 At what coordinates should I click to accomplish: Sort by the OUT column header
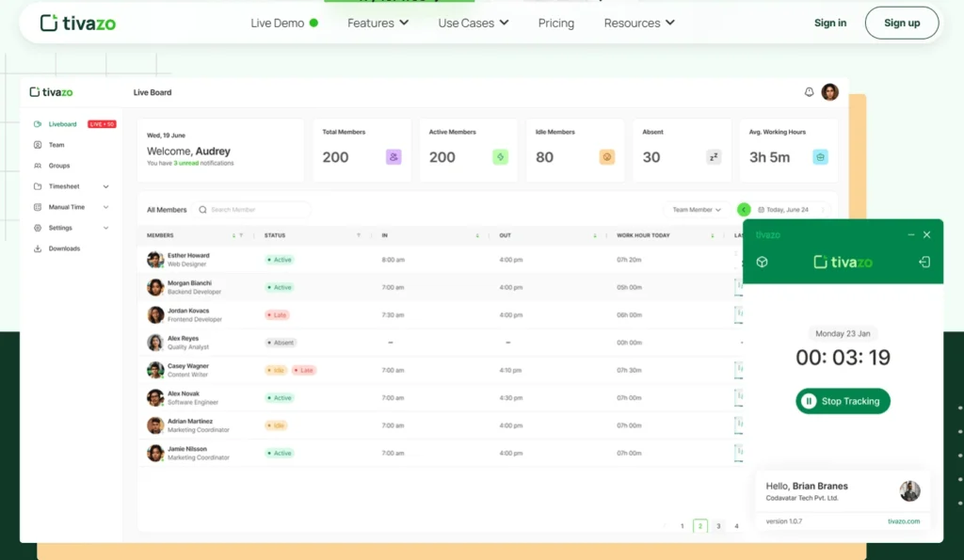tap(595, 236)
